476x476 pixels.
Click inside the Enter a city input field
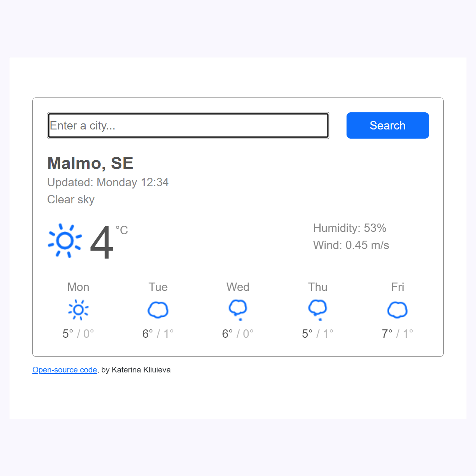pos(188,125)
